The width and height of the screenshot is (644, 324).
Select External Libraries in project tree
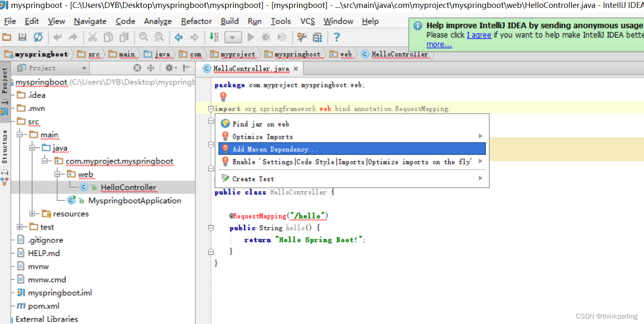point(46,319)
